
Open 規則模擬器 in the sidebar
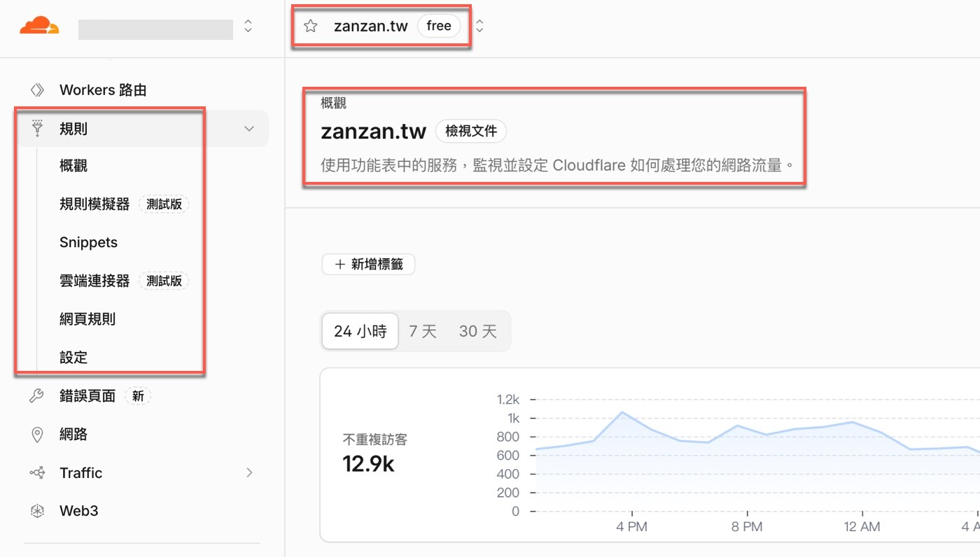(x=94, y=204)
